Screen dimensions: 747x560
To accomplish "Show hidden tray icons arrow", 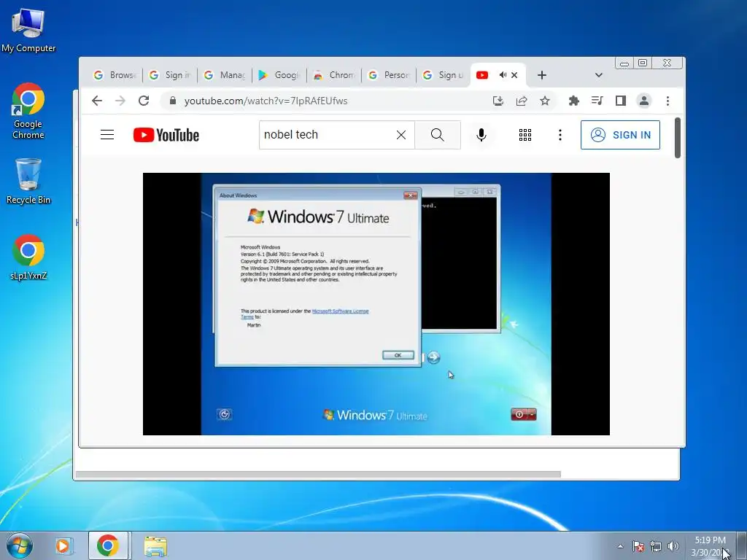I will [x=620, y=546].
